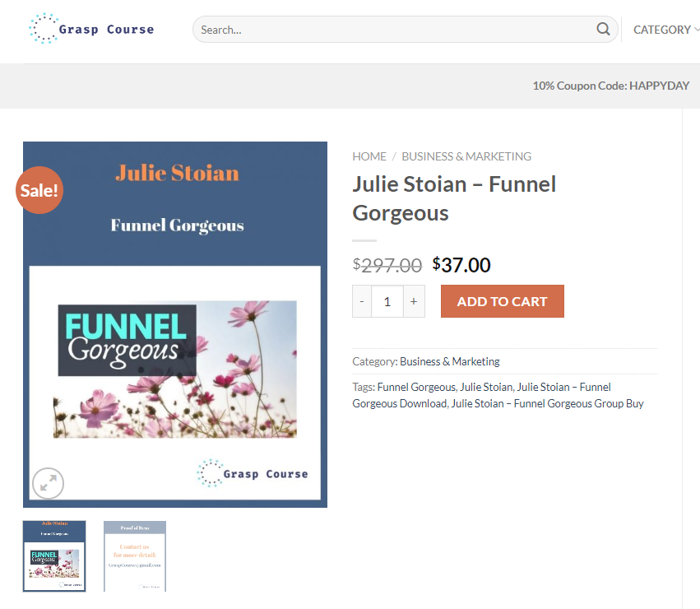This screenshot has width=700, height=609.
Task: Click the quantity number field
Action: [x=387, y=301]
